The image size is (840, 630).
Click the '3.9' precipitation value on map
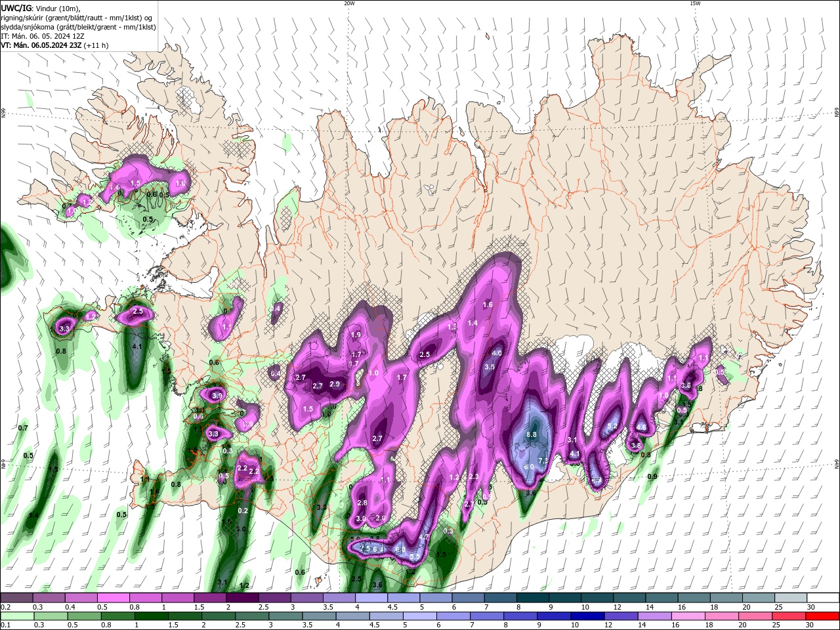pos(218,396)
